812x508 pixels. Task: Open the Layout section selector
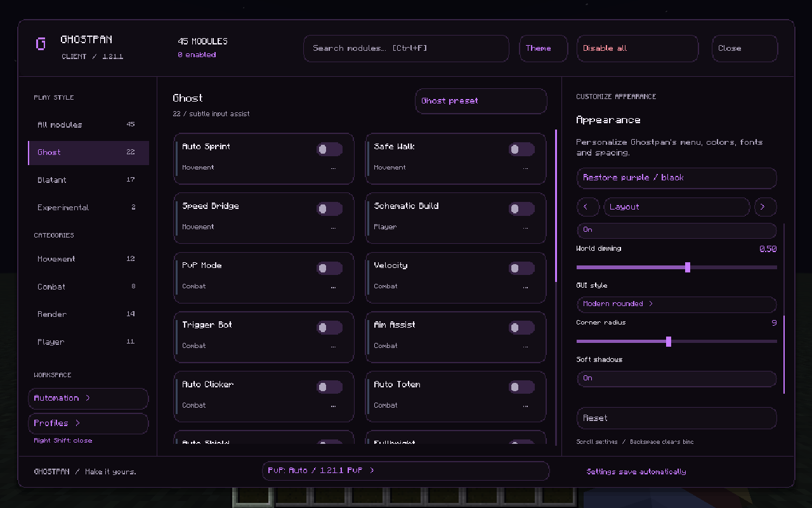(x=676, y=207)
